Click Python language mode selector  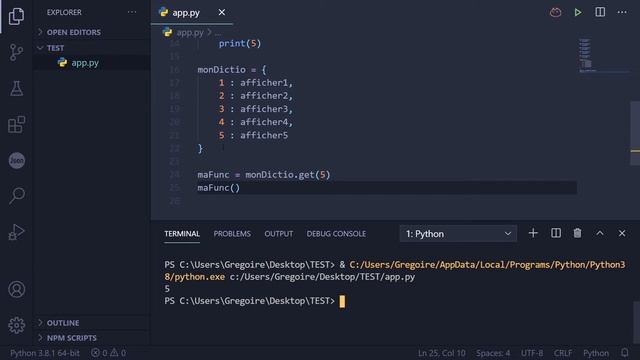pyautogui.click(x=596, y=353)
